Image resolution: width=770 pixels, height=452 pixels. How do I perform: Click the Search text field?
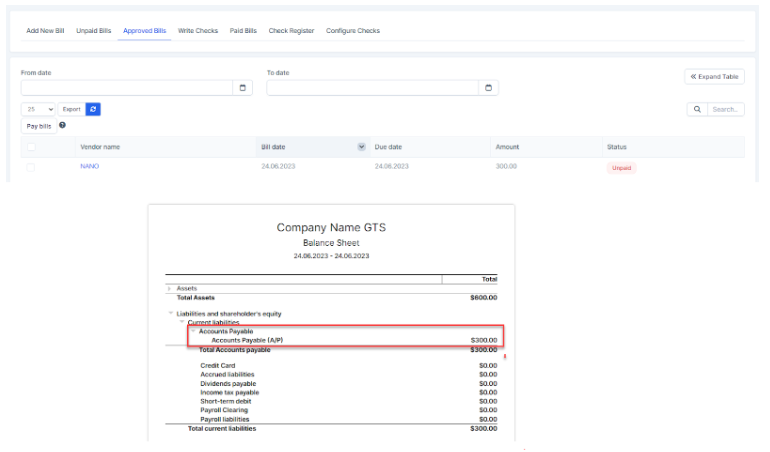point(726,109)
